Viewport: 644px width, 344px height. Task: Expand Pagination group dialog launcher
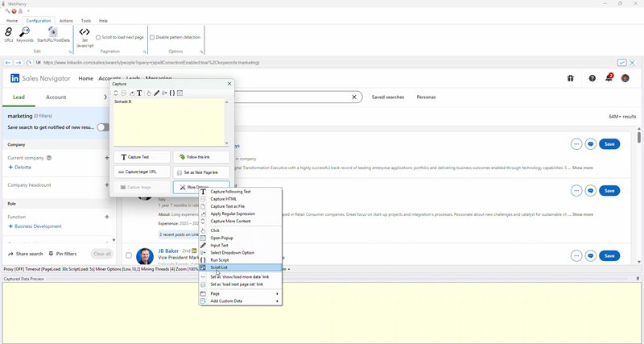click(x=145, y=52)
